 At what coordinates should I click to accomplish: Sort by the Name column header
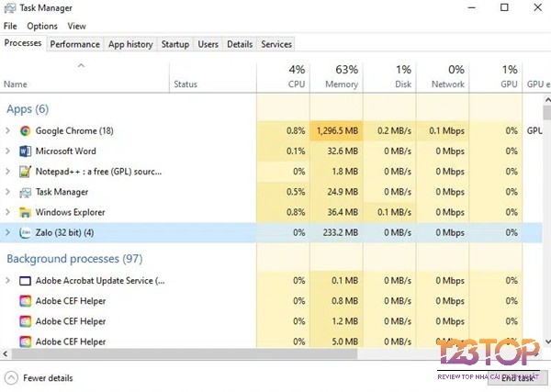coord(84,77)
